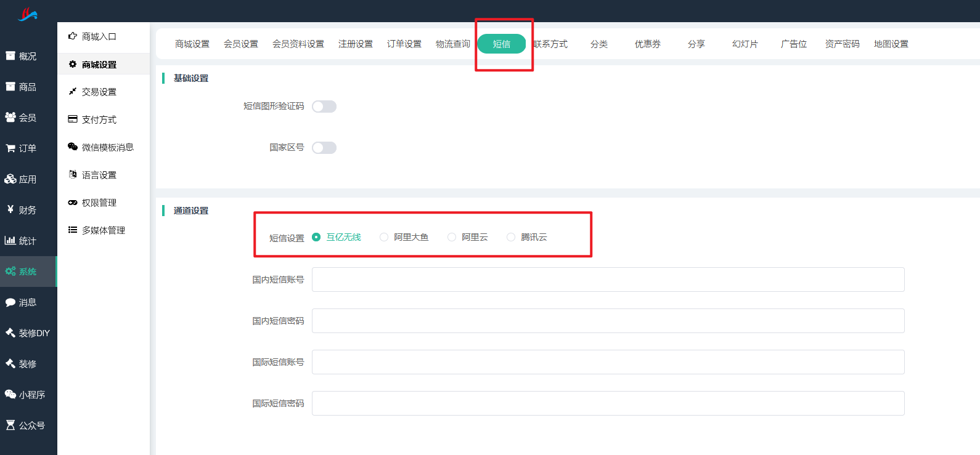Click the 短信设置 field label
The image size is (980, 455).
click(x=287, y=238)
